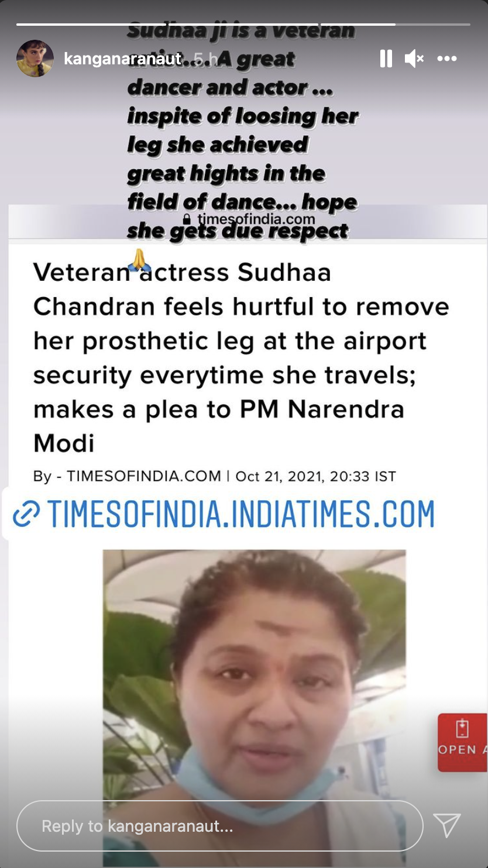This screenshot has width=488, height=868.
Task: Click the paper plane share icon
Action: pos(447,825)
